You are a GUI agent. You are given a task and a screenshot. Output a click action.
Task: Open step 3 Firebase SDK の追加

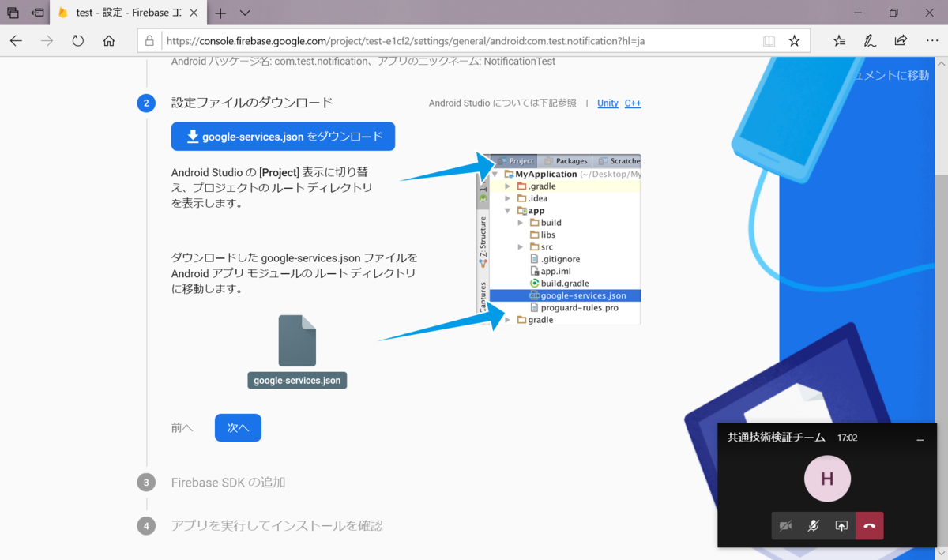click(x=228, y=482)
